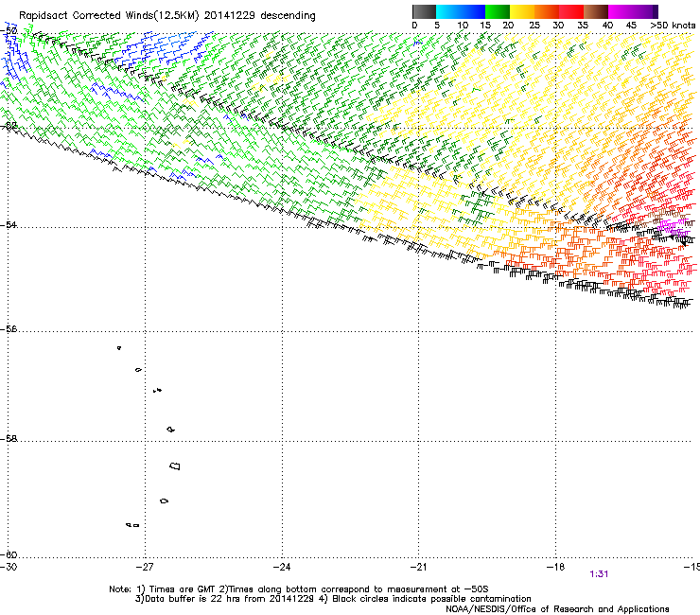Click the blue 10-15 knots color swatch
Image resolution: width=700 pixels, height=615 pixels.
click(x=473, y=11)
